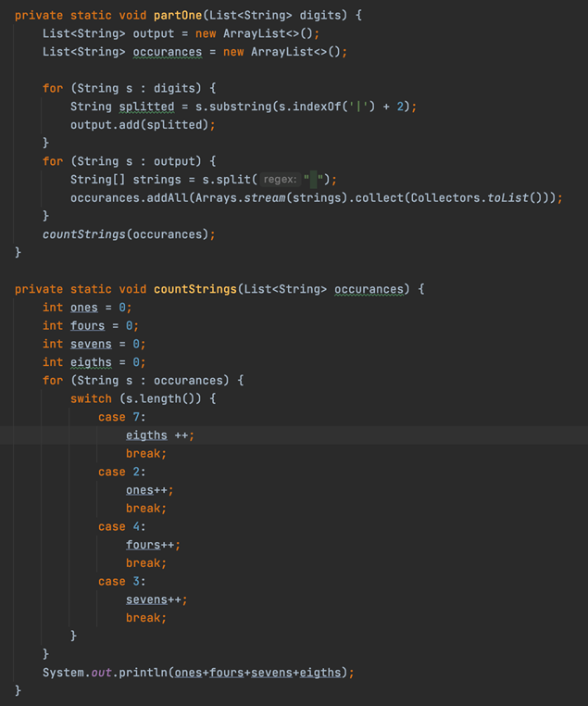
Task: Click the italic toList method call
Action: [x=508, y=198]
